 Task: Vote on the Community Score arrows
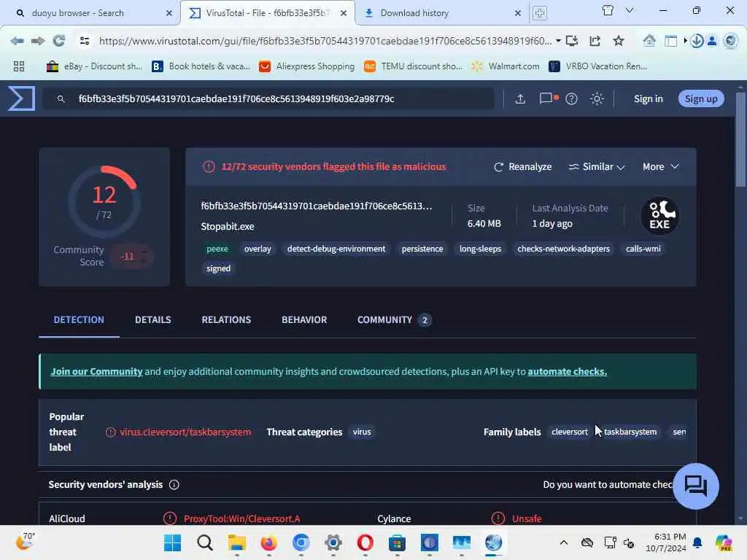pyautogui.click(x=144, y=256)
